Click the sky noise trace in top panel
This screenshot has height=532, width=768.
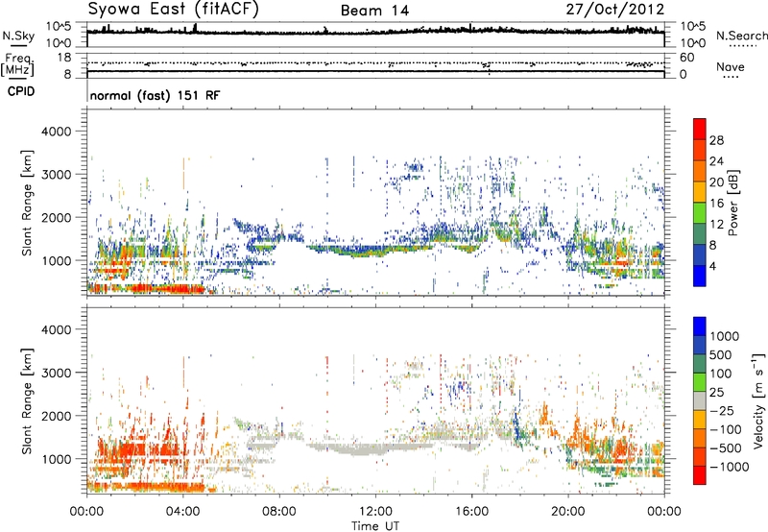[375, 31]
